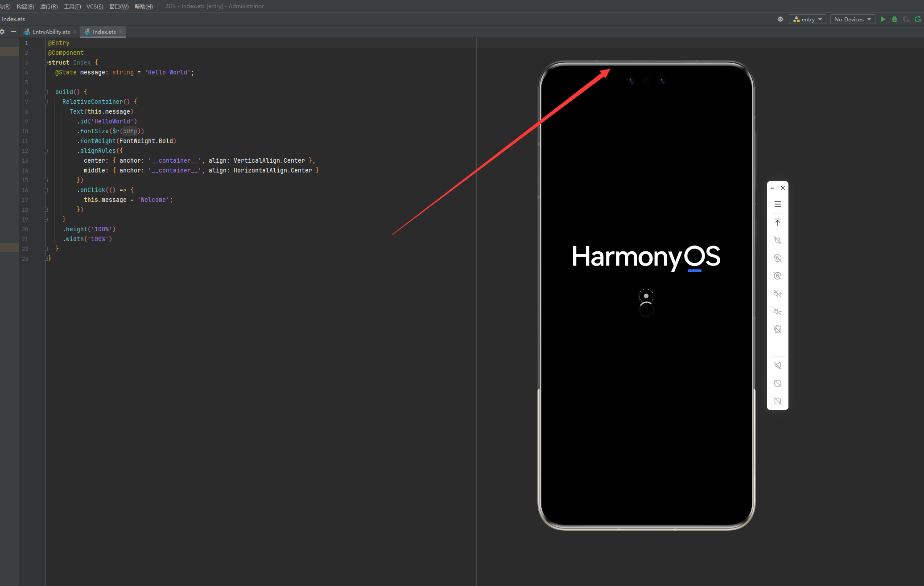Close the Index.ets editor tab
Screen dimensions: 924x586
[121, 32]
